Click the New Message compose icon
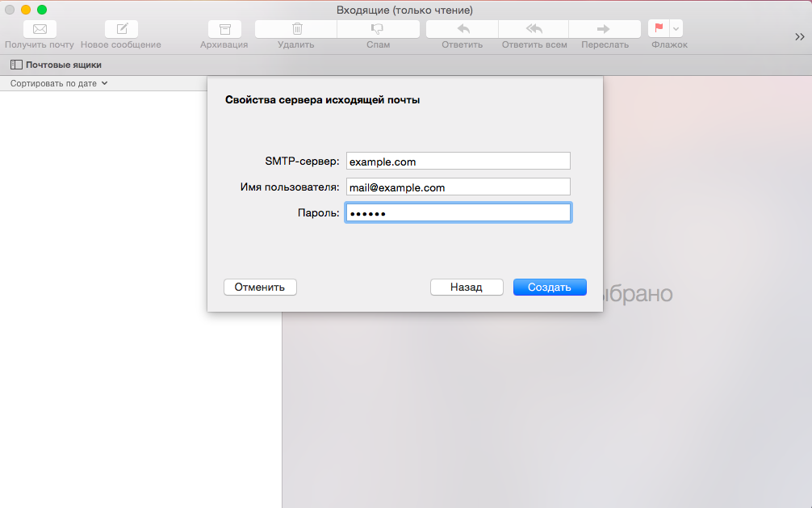Screen dimensions: 812x508 point(121,29)
